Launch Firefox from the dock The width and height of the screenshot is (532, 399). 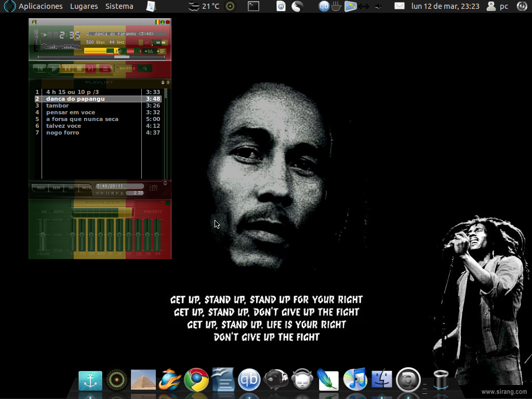(x=170, y=380)
